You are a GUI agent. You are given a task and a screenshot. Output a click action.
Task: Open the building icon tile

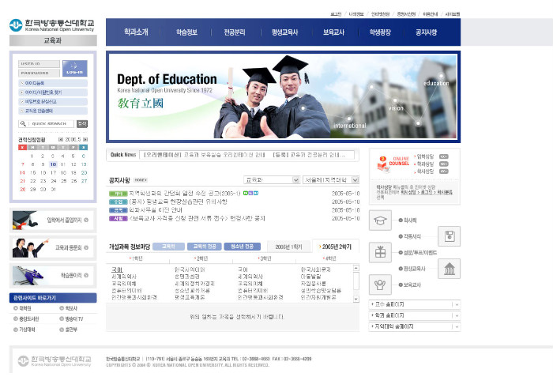click(449, 269)
